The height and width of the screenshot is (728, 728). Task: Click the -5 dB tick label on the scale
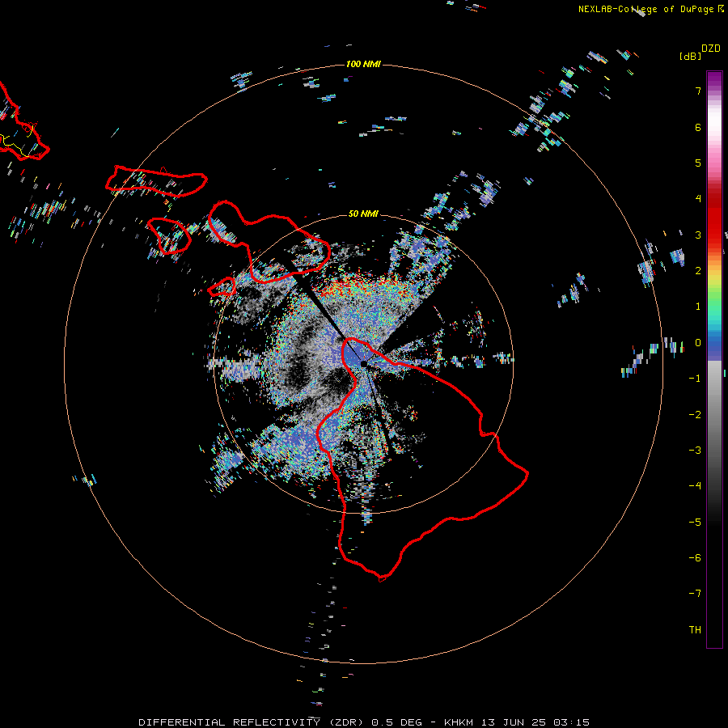(695, 523)
